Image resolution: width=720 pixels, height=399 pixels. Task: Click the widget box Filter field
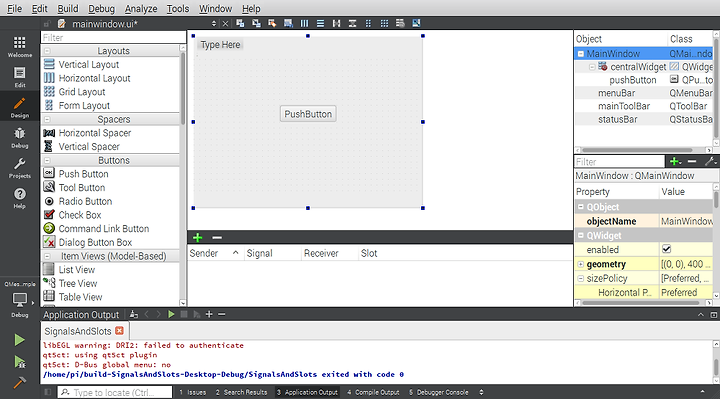[113, 38]
